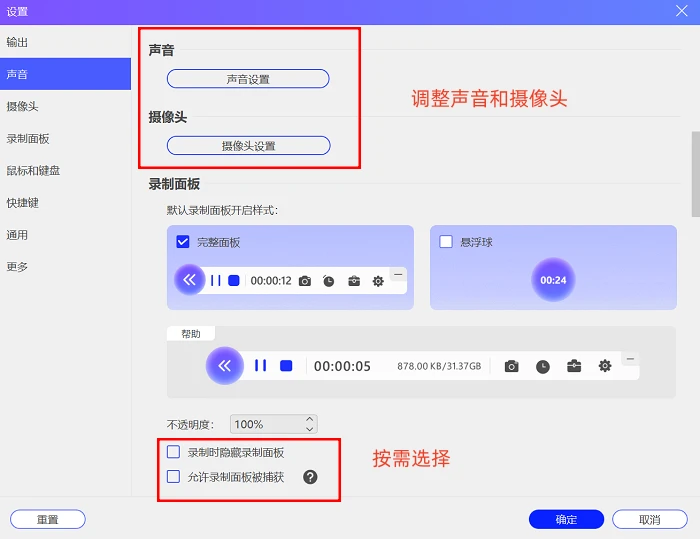Click the question mark help icon

(x=310, y=477)
